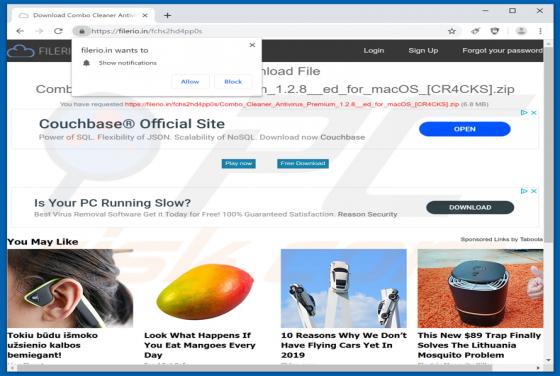Dismiss the notification permission popup
The image size is (560, 376).
coord(252,45)
